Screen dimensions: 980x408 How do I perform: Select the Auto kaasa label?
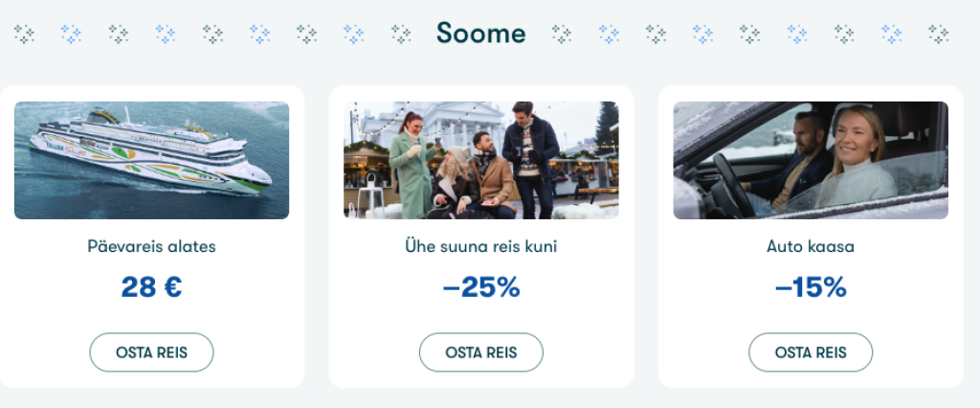pos(811,246)
